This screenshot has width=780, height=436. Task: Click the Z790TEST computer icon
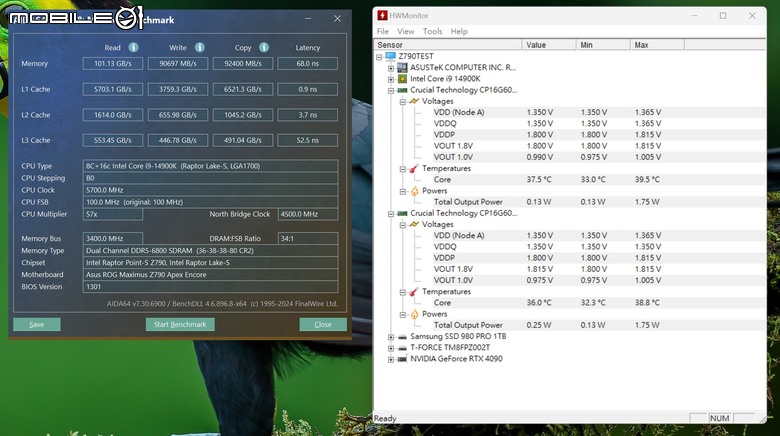coord(390,56)
